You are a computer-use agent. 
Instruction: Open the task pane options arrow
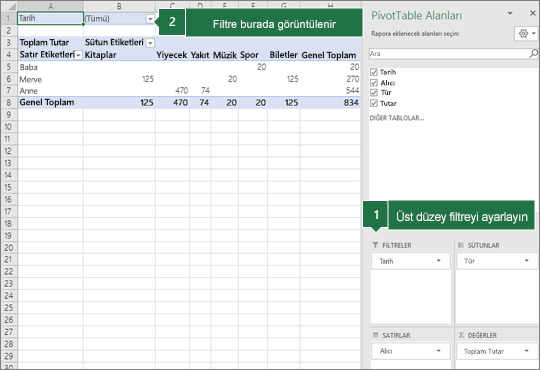(510, 13)
